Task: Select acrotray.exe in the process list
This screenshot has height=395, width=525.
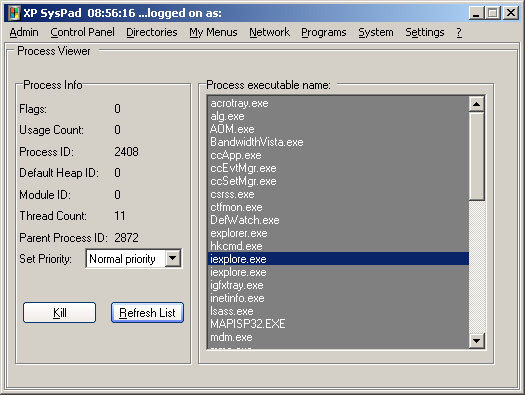Action: 338,103
